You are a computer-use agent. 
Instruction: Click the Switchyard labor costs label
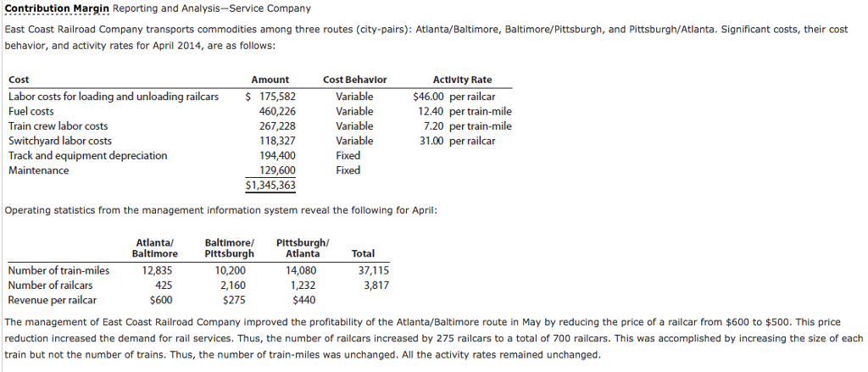tap(59, 141)
